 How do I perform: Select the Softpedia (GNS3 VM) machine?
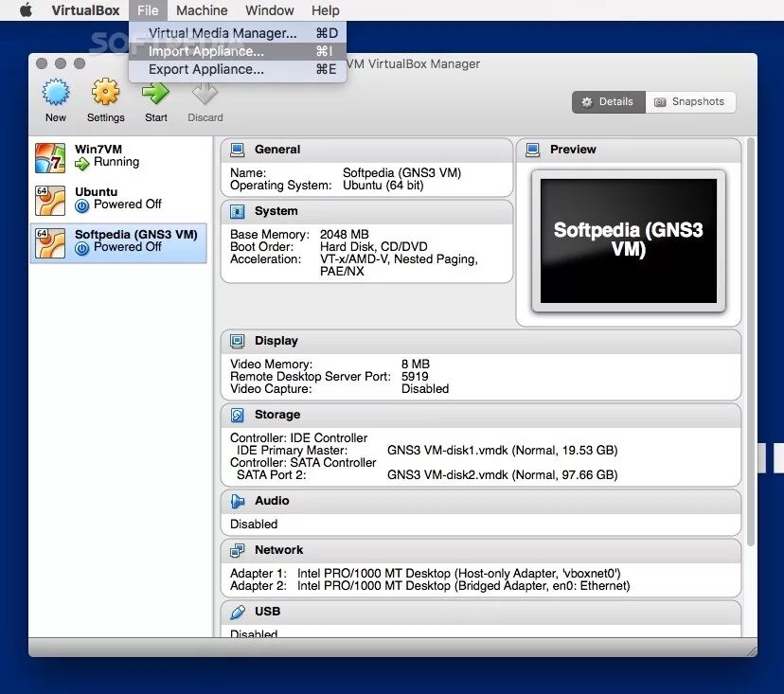(x=118, y=243)
